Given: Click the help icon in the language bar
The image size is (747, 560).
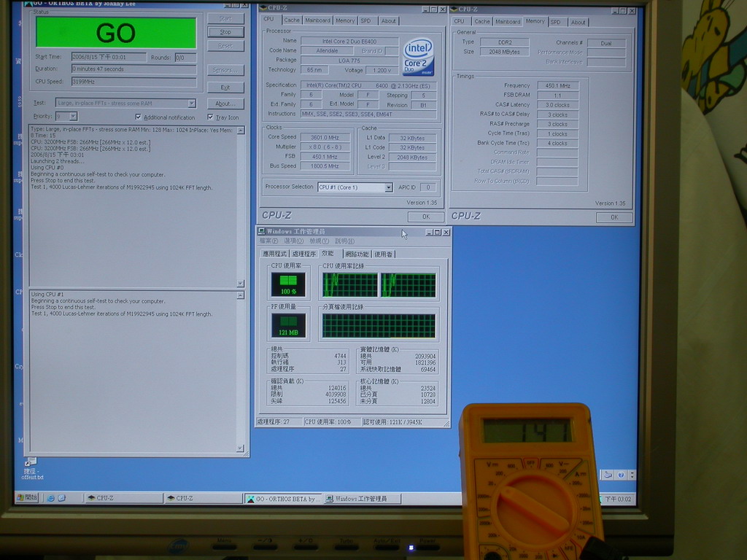Looking at the screenshot, I should coord(621,475).
